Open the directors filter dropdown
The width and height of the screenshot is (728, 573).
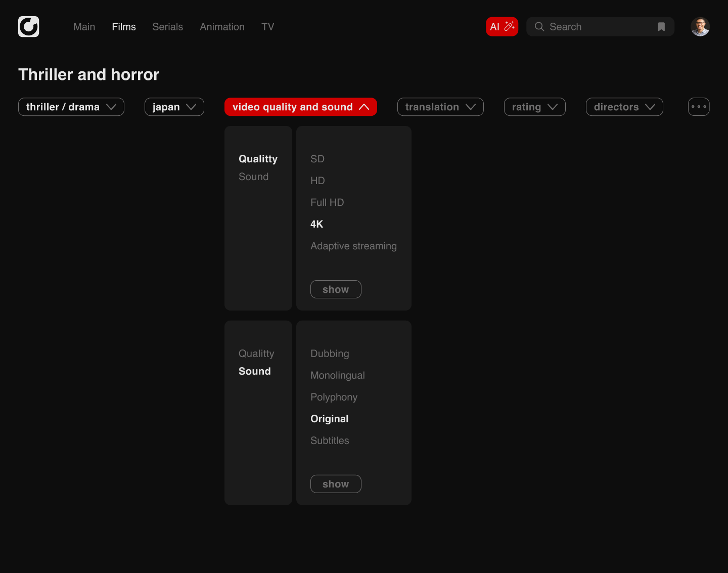pos(624,107)
